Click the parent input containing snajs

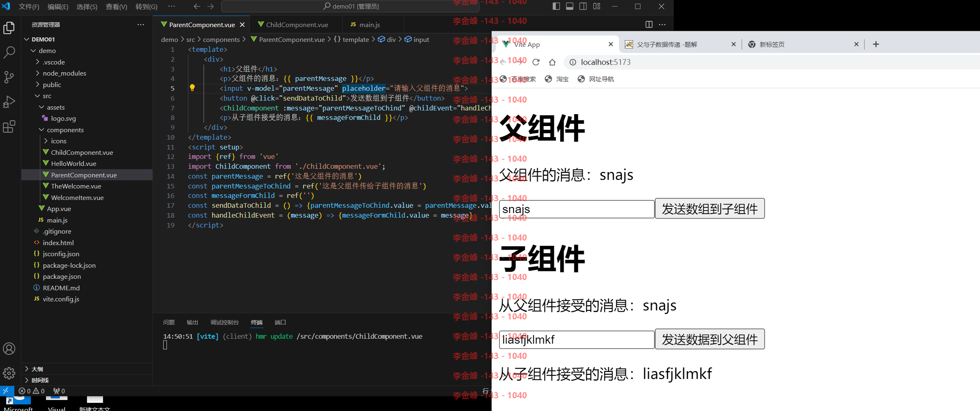point(577,209)
